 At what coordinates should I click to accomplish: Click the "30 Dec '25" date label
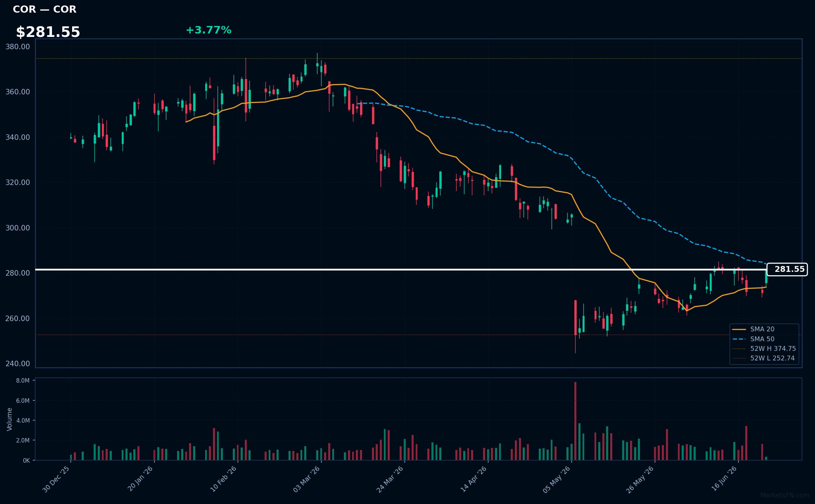[x=56, y=479]
